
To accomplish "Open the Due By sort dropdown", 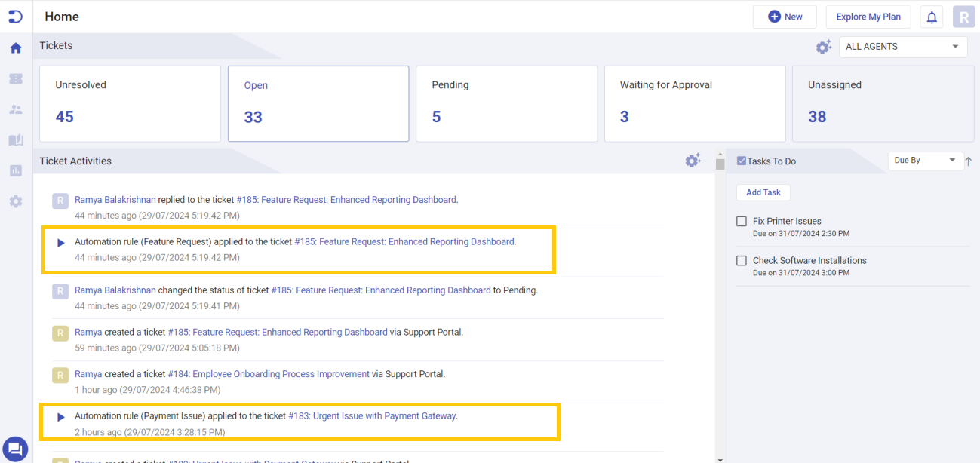I will tap(925, 160).
